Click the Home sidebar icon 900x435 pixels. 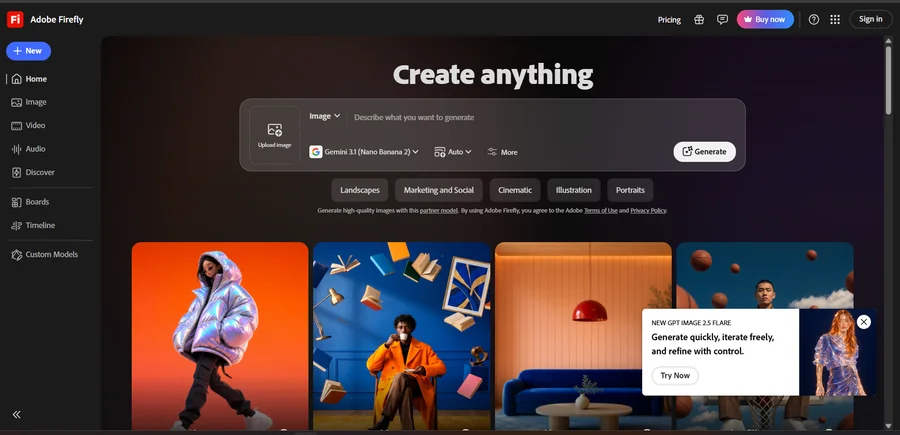17,79
